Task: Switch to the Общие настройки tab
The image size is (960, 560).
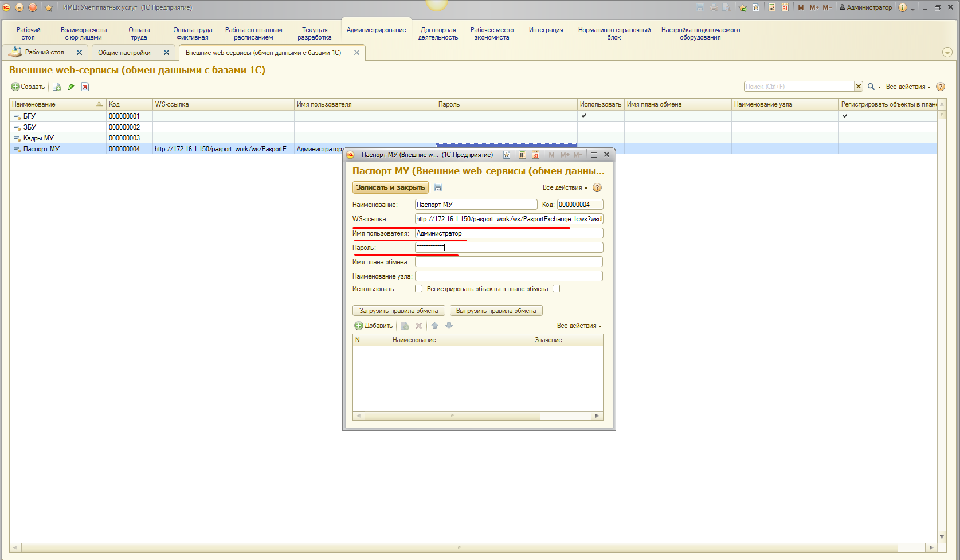Action: 124,52
